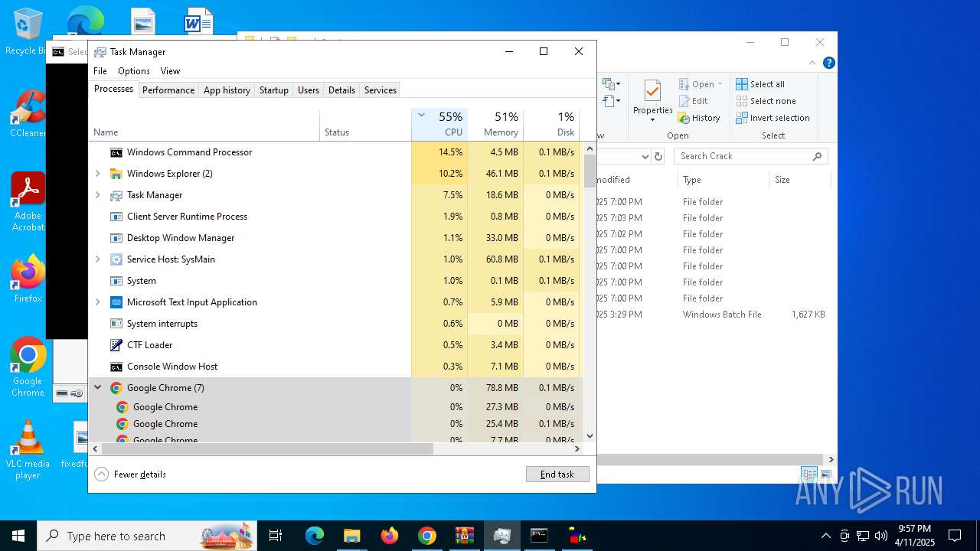Screen dimensions: 980x551
Task: Sort processes by Name column
Action: coord(204,125)
